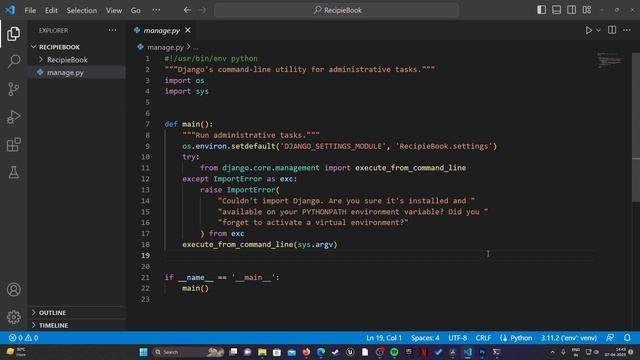Open notifications bell in status bar

(x=627, y=338)
